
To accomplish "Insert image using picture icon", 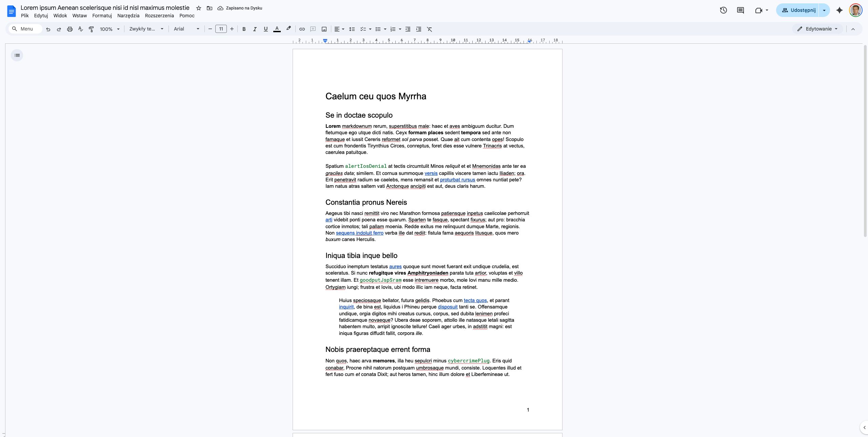I will tap(324, 29).
